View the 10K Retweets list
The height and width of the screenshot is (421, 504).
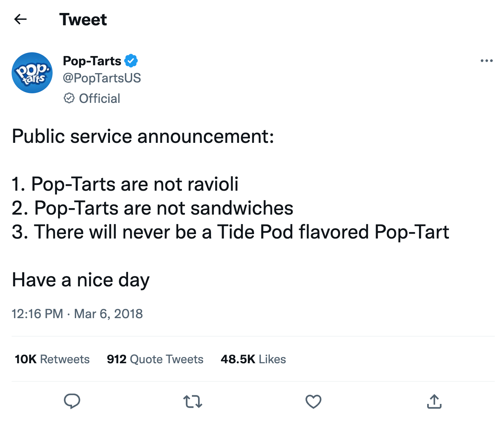click(52, 359)
